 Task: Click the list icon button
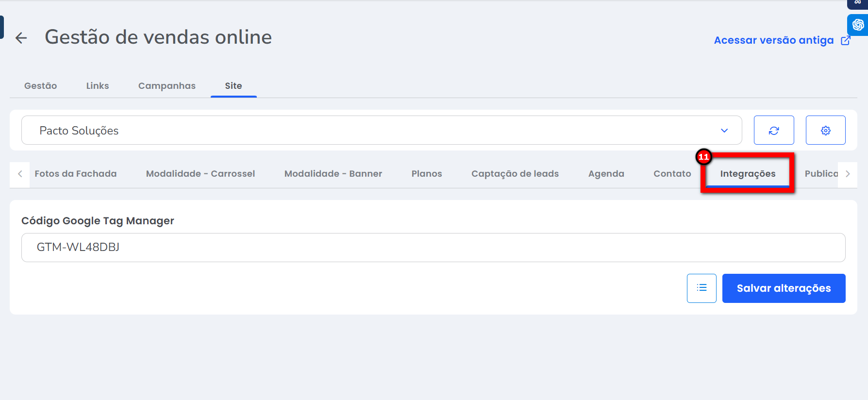pos(701,288)
